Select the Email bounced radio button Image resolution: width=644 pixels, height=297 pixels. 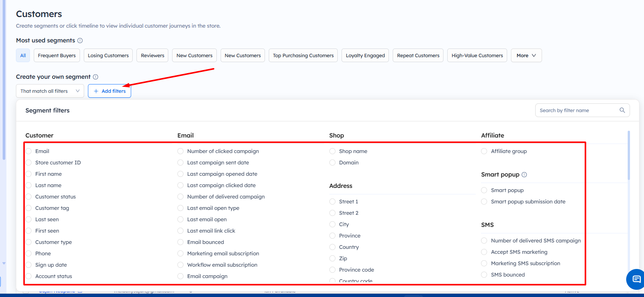[180, 242]
